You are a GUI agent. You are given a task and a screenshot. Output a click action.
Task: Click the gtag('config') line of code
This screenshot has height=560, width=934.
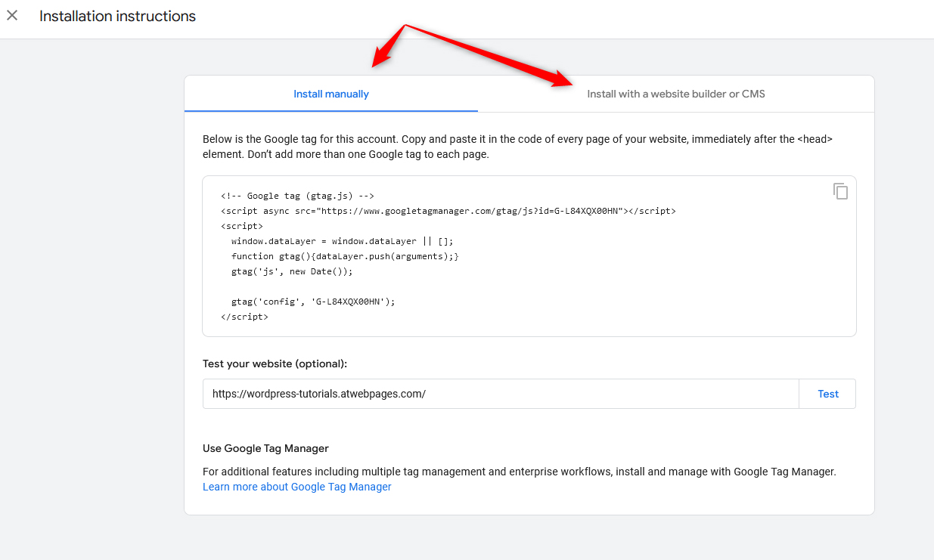click(x=314, y=301)
